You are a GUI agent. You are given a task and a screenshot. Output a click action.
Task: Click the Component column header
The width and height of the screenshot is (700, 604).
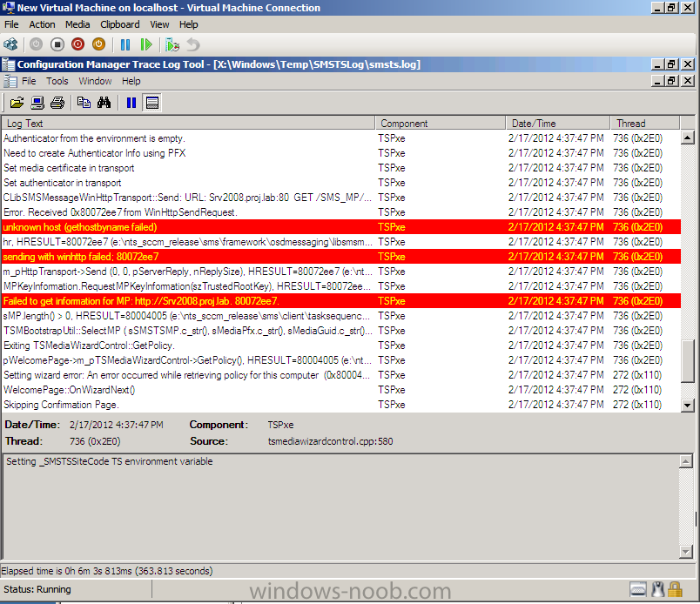(x=441, y=124)
